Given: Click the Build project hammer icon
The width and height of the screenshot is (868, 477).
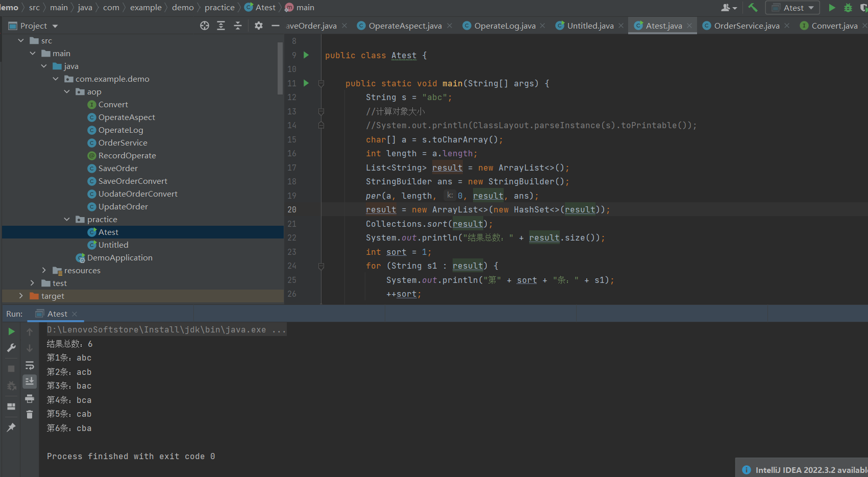Looking at the screenshot, I should [x=753, y=8].
